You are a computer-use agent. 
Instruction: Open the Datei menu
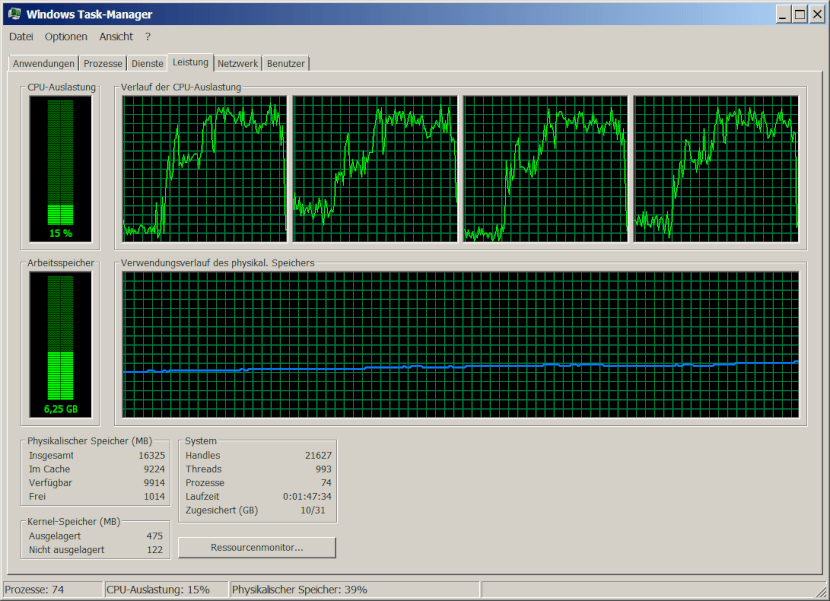(x=21, y=37)
